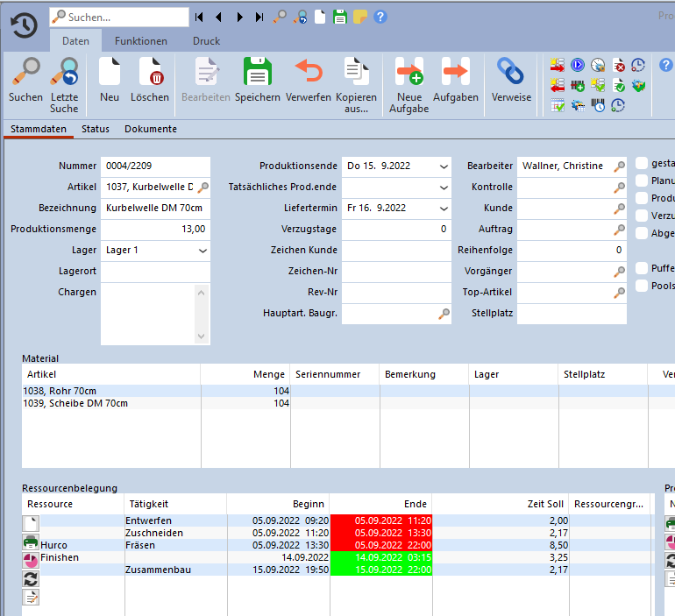
Task: Enable the checkbox starting with 'Verzu'
Action: tap(642, 216)
